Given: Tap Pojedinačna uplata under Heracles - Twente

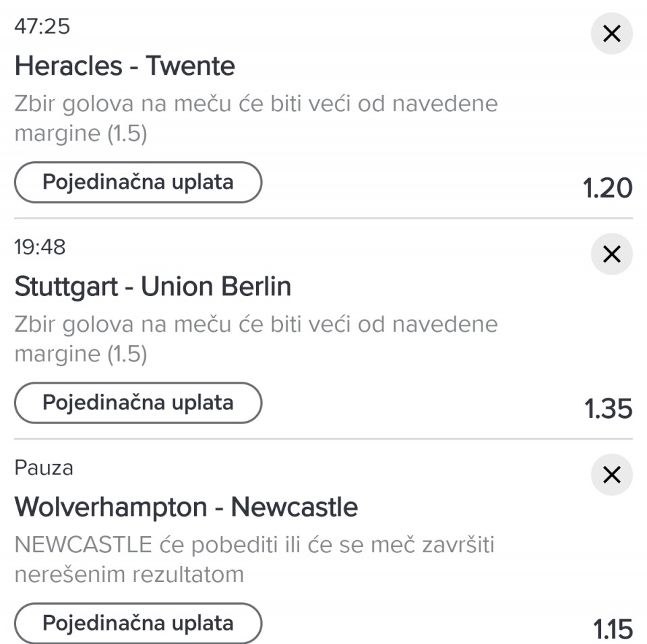Looking at the screenshot, I should 137,182.
